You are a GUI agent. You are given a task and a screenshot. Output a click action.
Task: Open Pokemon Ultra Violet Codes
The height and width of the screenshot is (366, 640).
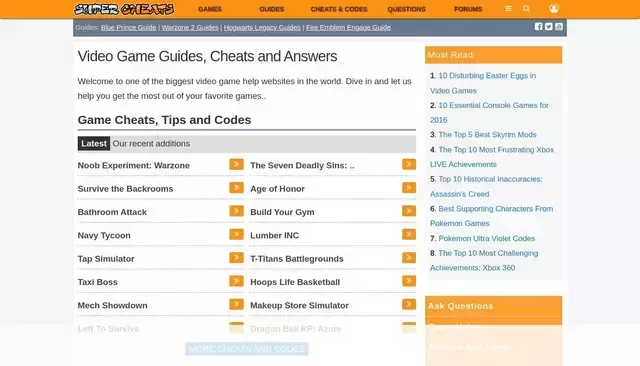point(487,238)
